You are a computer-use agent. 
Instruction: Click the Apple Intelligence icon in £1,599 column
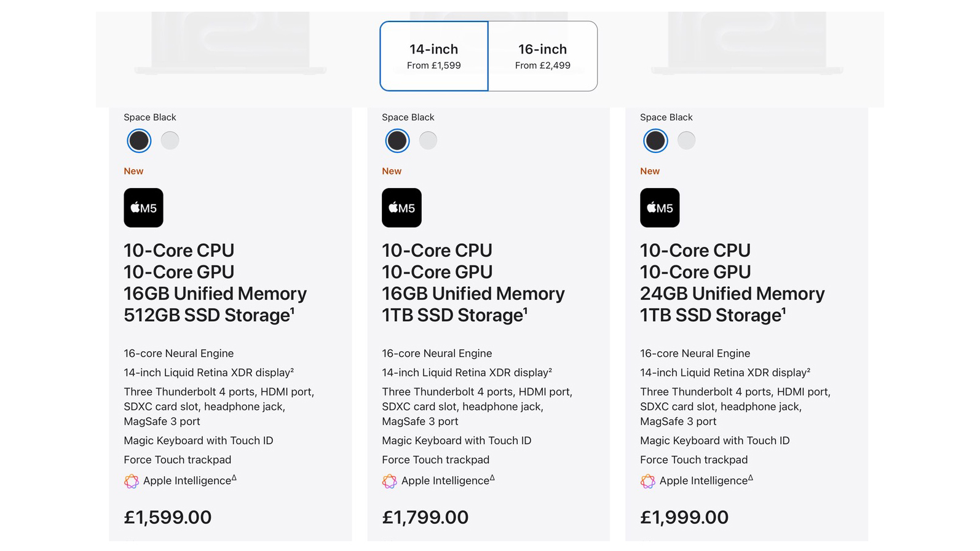click(x=131, y=481)
